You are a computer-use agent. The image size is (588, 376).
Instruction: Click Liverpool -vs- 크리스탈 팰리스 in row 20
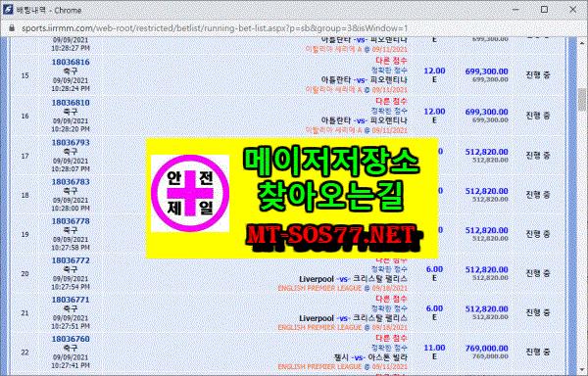click(353, 279)
